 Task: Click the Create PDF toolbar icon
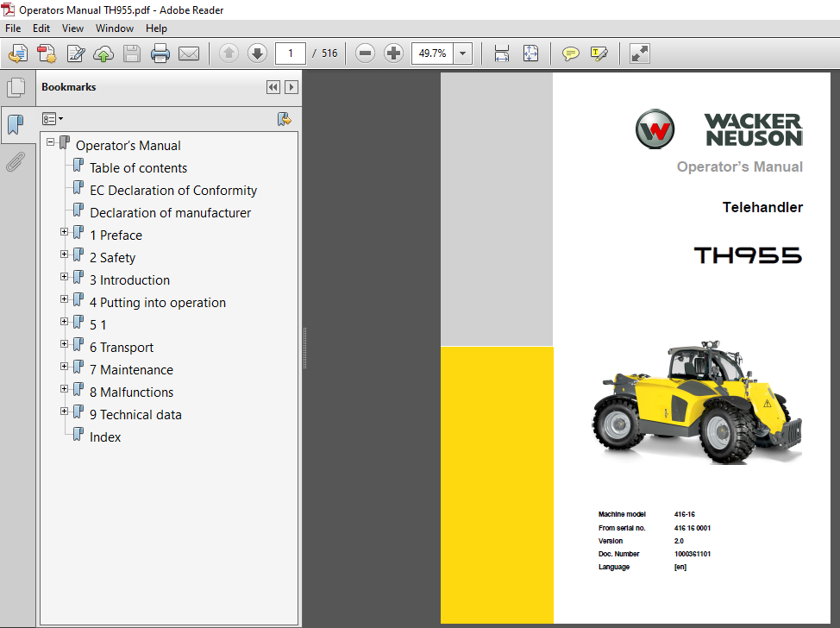pyautogui.click(x=47, y=53)
